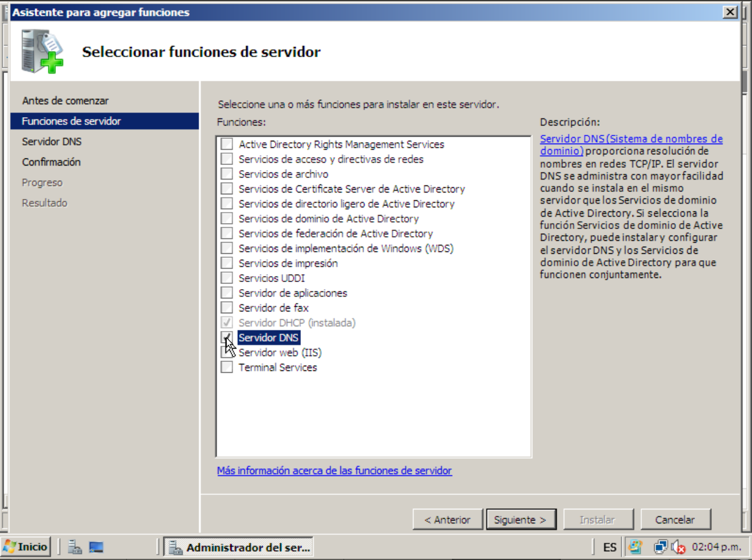Check the Servidor web (IIS) checkbox
Screen dimensions: 752x560
click(227, 352)
